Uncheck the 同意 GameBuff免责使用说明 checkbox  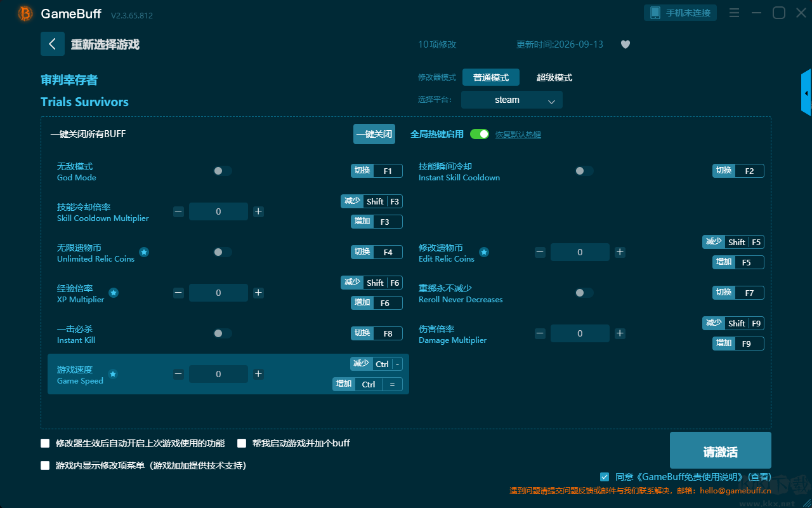point(605,477)
